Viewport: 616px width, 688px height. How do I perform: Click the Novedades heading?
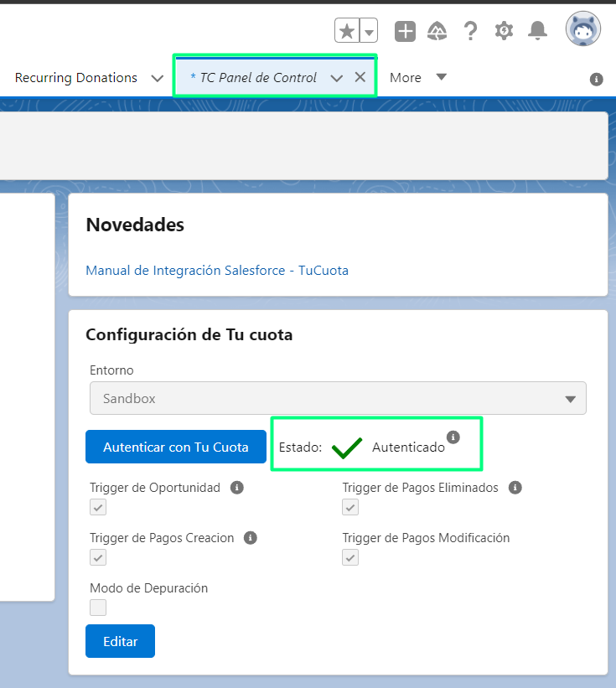coord(135,225)
